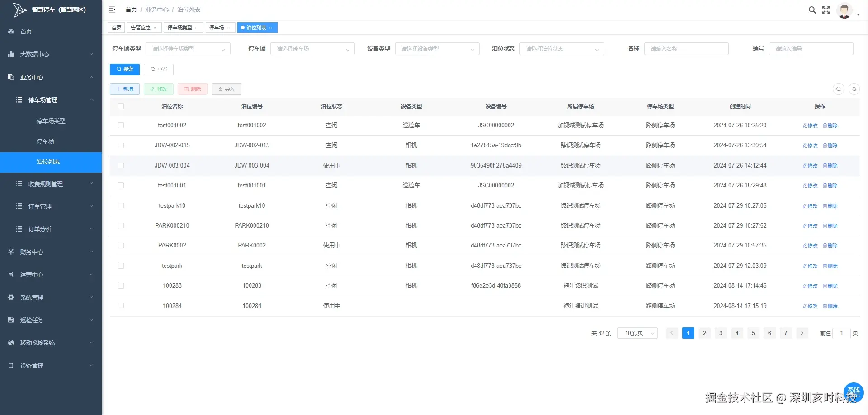The height and width of the screenshot is (415, 868).
Task: Check the JDW-002-015 row checkbox
Action: pos(121,145)
